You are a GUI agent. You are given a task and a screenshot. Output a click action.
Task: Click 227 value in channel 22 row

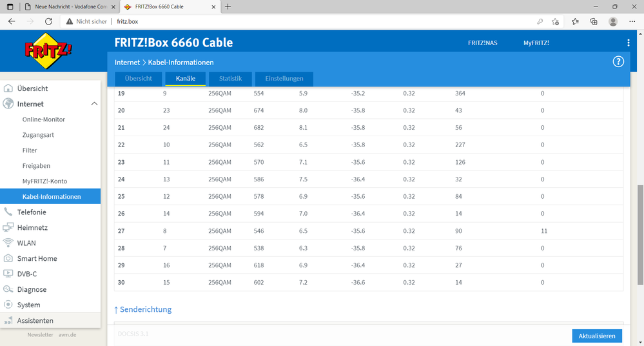point(460,145)
